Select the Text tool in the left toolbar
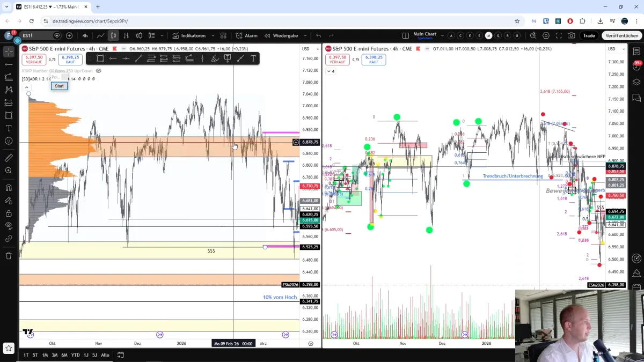The image size is (644, 362). 8,129
